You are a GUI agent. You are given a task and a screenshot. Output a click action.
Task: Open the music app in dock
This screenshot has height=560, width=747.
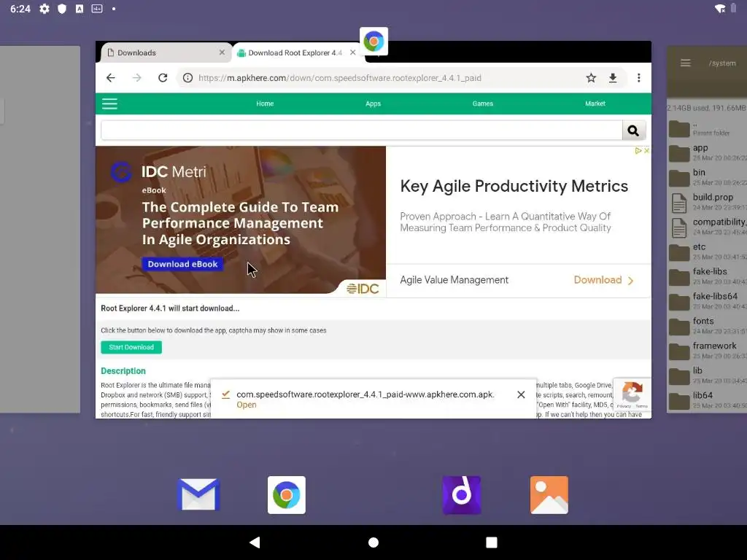[x=462, y=495]
